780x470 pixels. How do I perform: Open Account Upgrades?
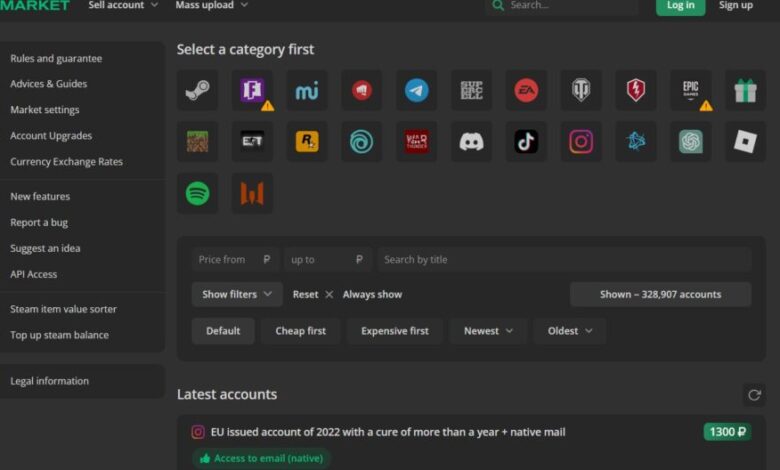[51, 136]
